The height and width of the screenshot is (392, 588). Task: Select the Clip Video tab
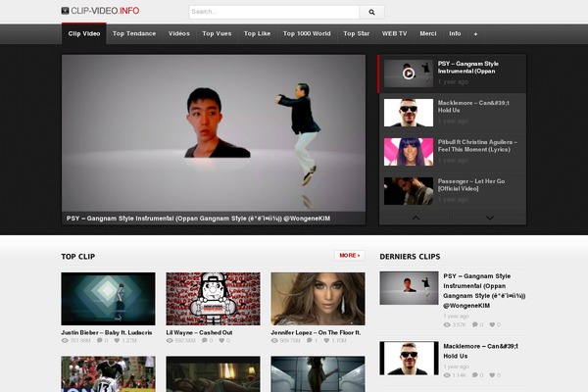click(x=84, y=33)
